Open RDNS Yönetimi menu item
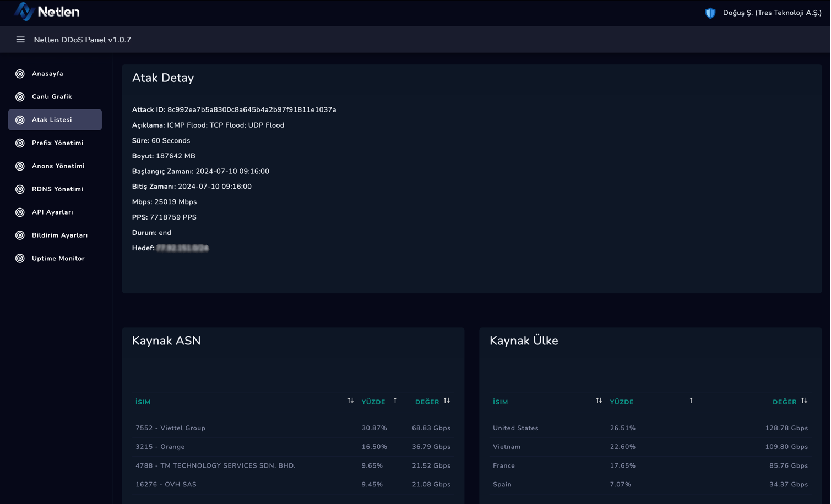 pos(55,189)
